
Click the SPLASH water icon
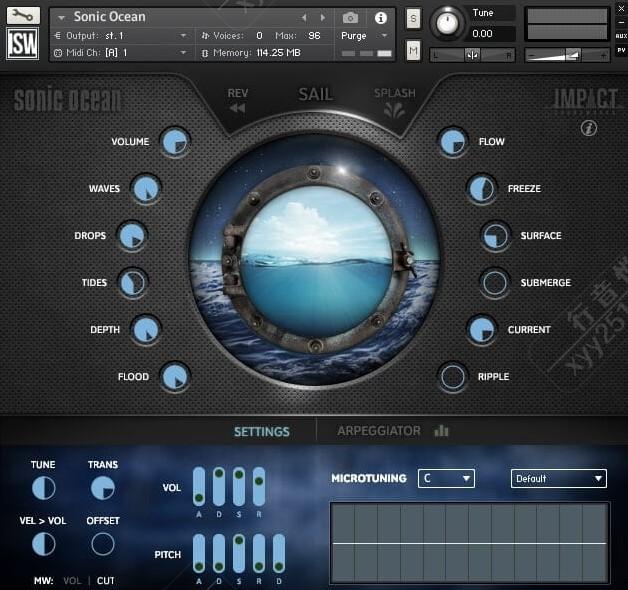(395, 110)
